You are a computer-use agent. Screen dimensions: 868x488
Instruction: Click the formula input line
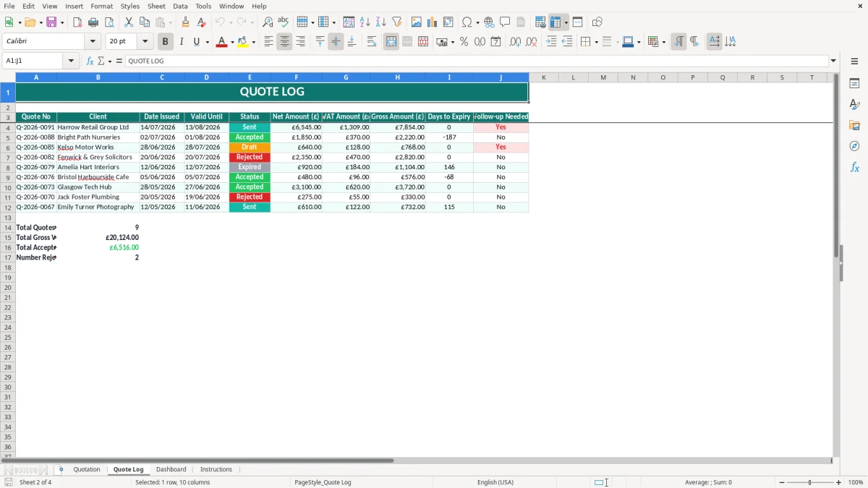click(476, 61)
